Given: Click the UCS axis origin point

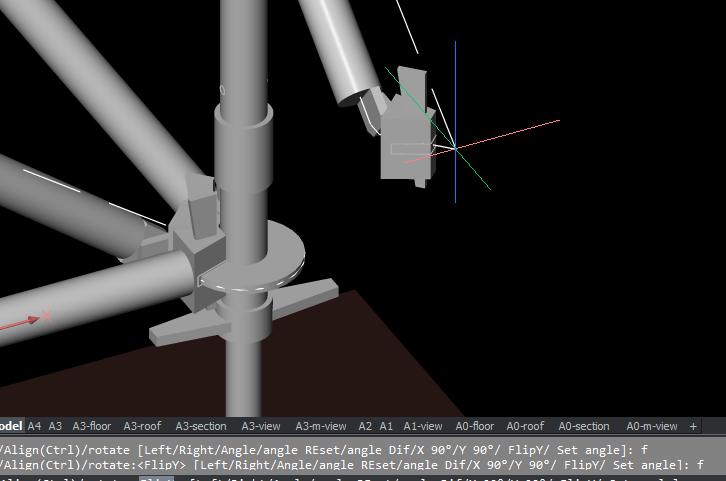Looking at the screenshot, I should point(455,148).
